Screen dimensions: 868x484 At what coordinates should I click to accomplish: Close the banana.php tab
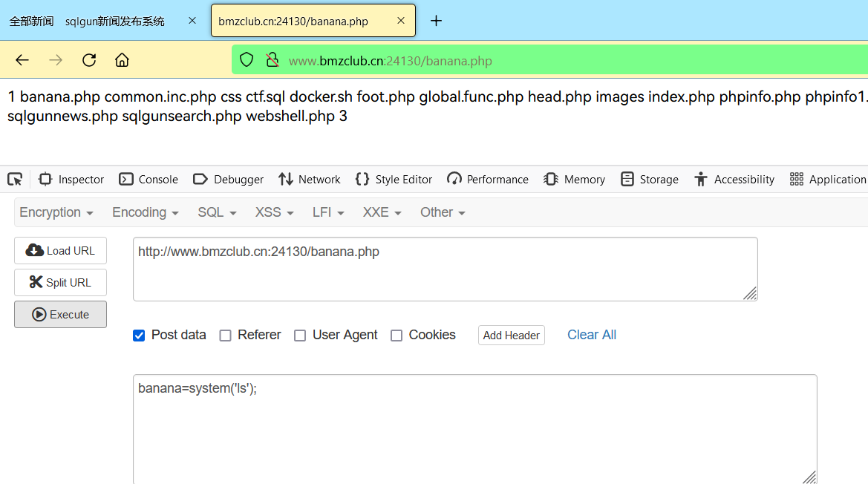[401, 21]
